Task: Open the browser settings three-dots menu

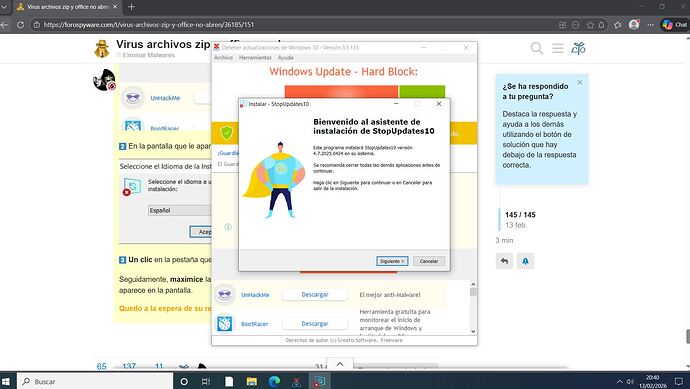Action: point(650,25)
